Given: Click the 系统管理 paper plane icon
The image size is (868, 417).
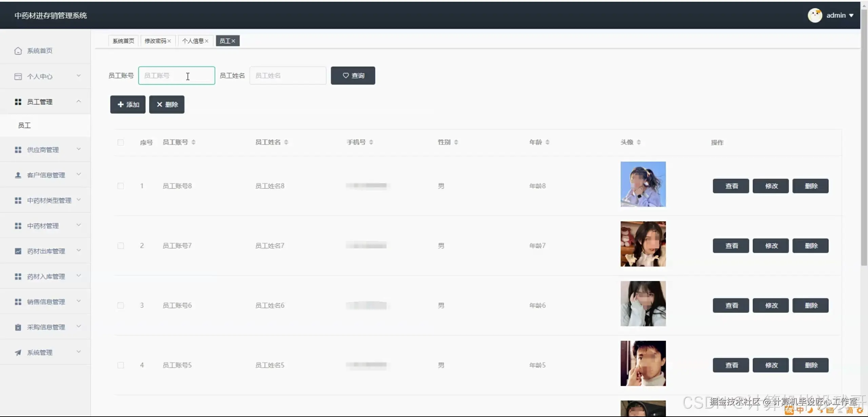Looking at the screenshot, I should coord(18,353).
